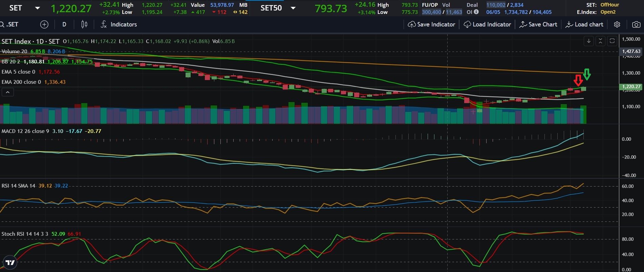Click the OffHour market status
The width and height of the screenshot is (644, 272).
[609, 5]
